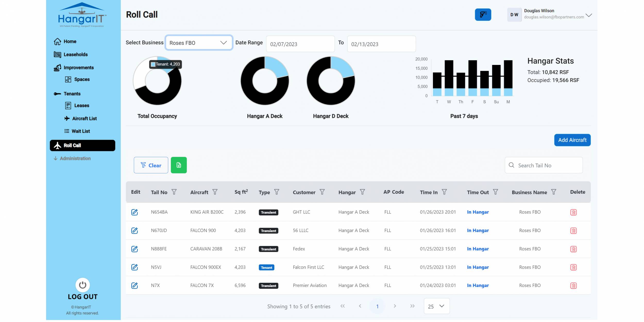
Task: Click the Search Tail No field
Action: pyautogui.click(x=544, y=165)
